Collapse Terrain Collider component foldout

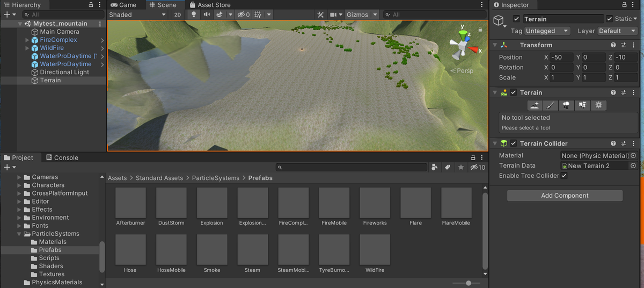coord(495,143)
